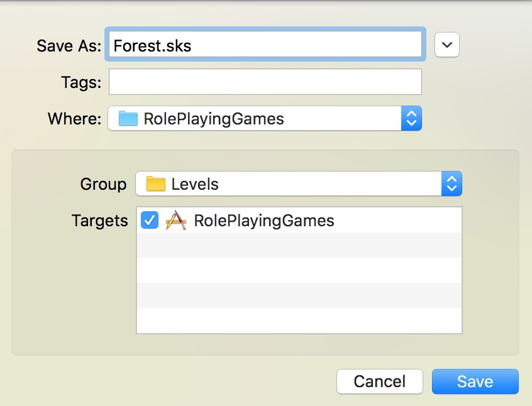Click the "Group" label

(103, 184)
